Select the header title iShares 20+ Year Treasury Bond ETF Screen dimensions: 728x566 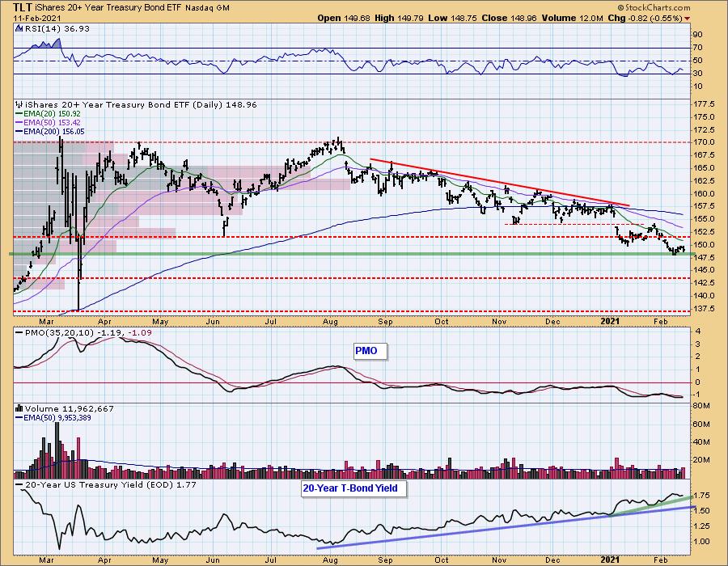(109, 8)
